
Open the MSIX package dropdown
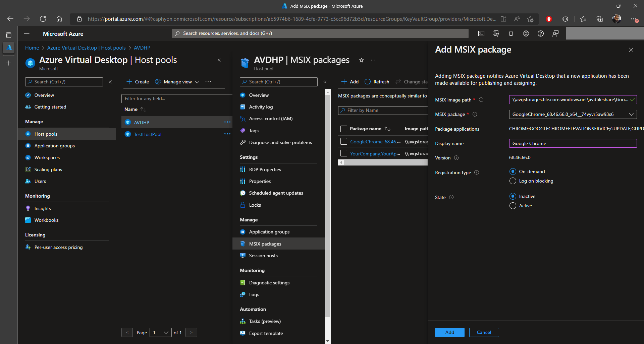573,114
